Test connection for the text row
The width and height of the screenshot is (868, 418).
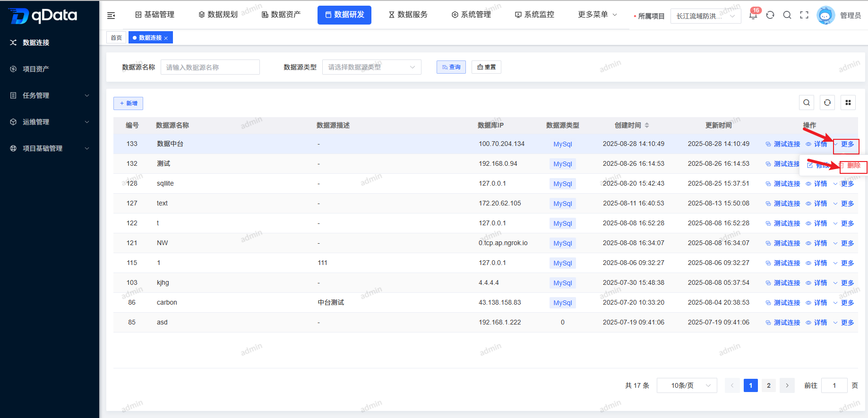(x=783, y=204)
